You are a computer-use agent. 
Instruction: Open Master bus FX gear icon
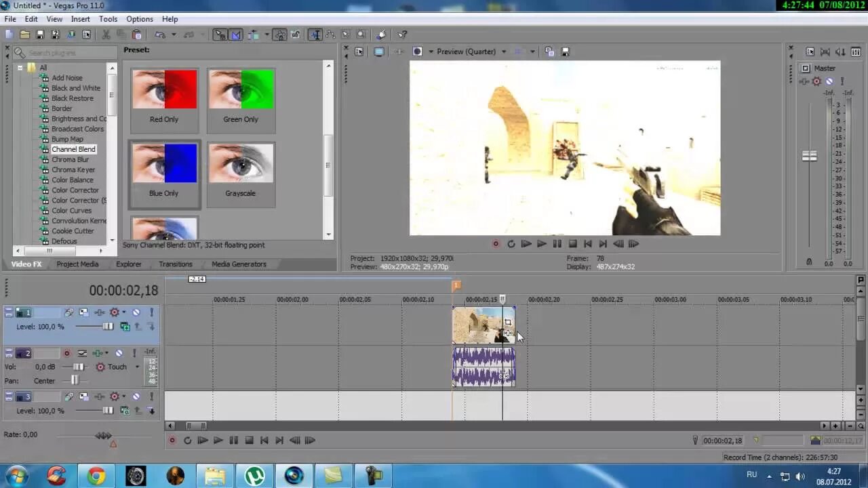[x=816, y=81]
